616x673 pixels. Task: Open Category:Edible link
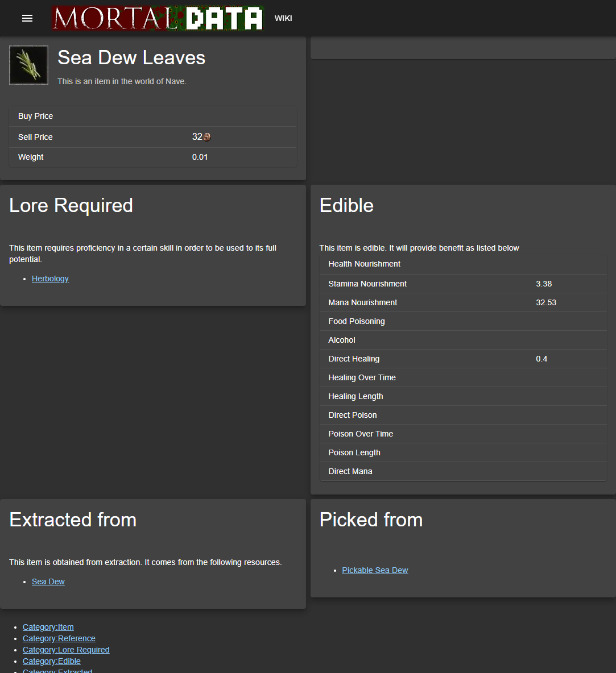click(x=52, y=661)
